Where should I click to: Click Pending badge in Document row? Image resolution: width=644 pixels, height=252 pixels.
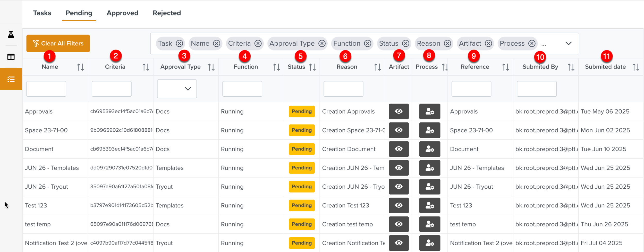(302, 149)
